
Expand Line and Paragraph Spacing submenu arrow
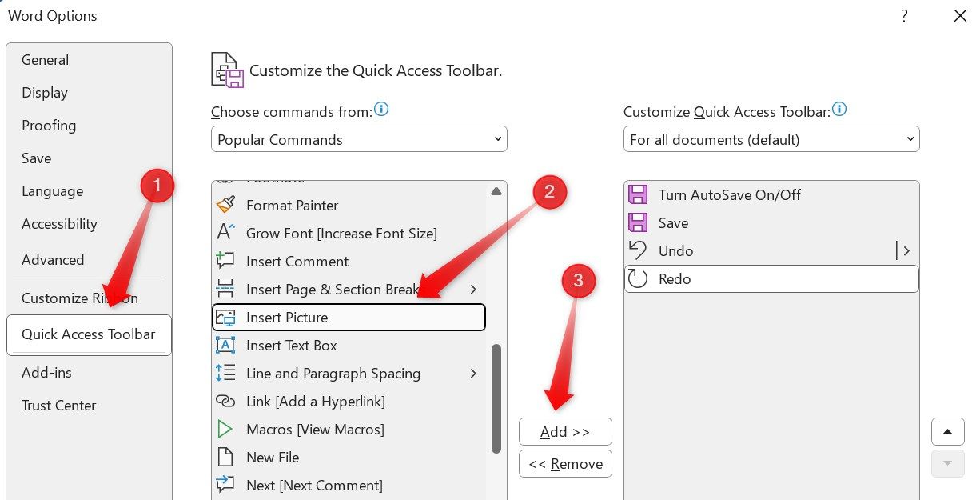click(473, 373)
